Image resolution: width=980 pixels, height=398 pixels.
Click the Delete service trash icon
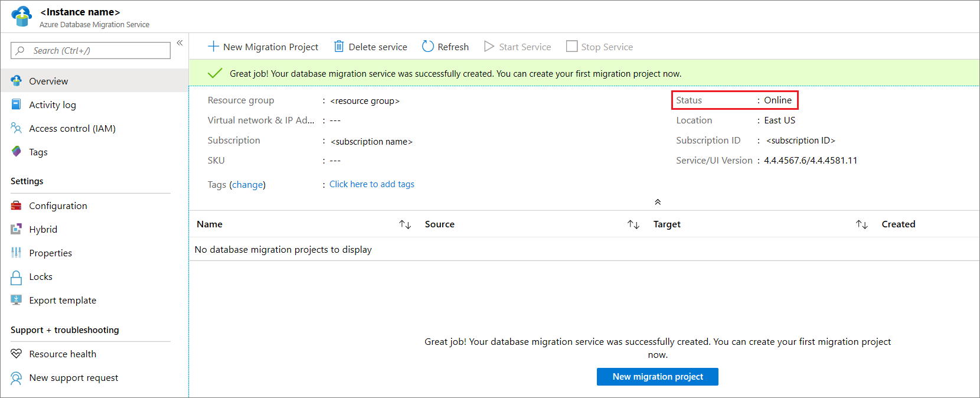(x=339, y=47)
